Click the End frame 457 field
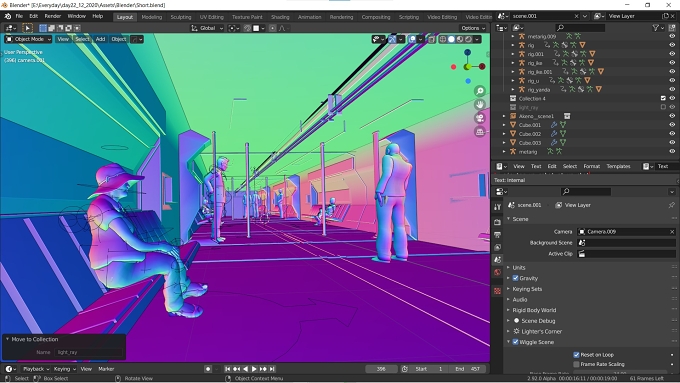680x383 pixels. [x=468, y=369]
